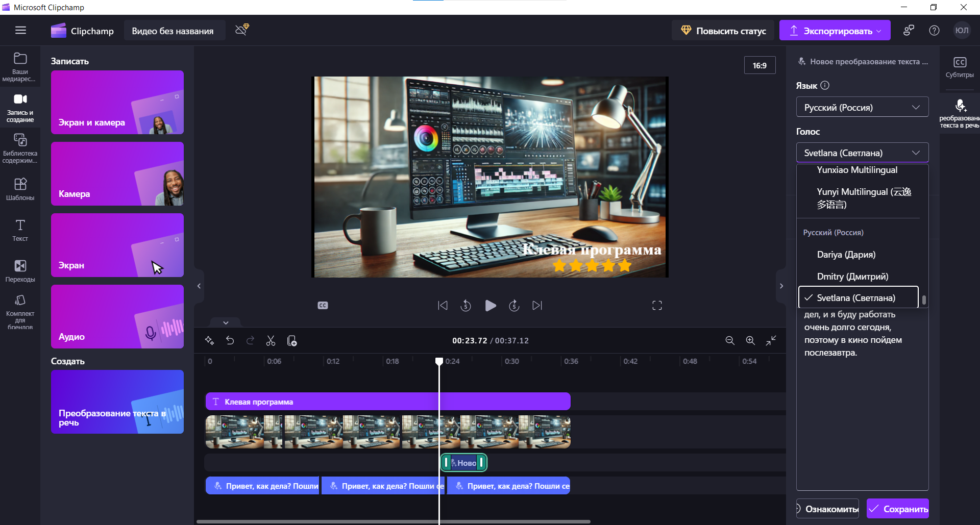Screen dimensions: 980x525
Task: Collapse the left content panel
Action: (x=199, y=286)
